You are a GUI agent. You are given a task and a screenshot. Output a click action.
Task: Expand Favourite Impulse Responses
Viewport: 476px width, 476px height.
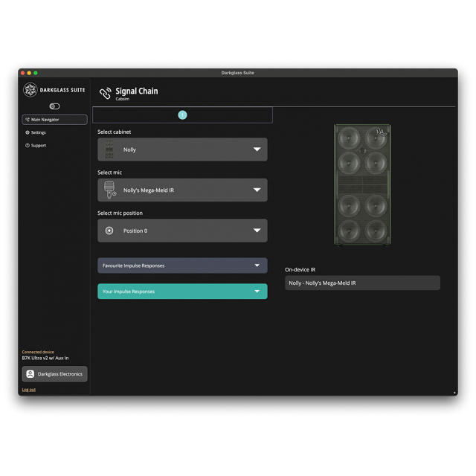point(182,266)
